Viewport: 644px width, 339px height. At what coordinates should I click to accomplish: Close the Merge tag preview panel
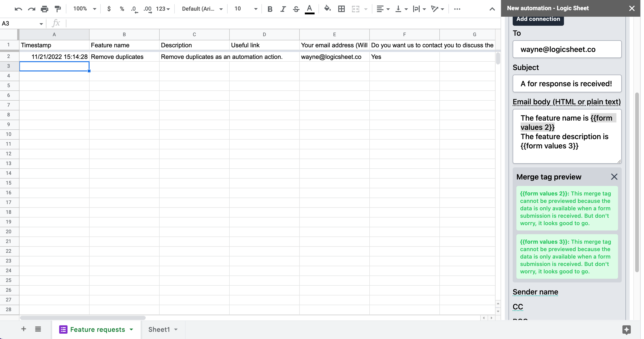click(614, 177)
